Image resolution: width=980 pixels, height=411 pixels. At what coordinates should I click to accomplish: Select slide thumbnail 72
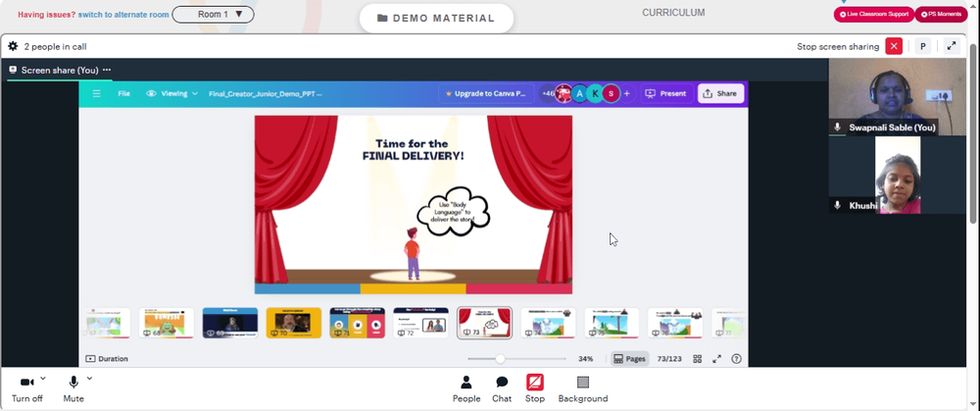(x=420, y=323)
